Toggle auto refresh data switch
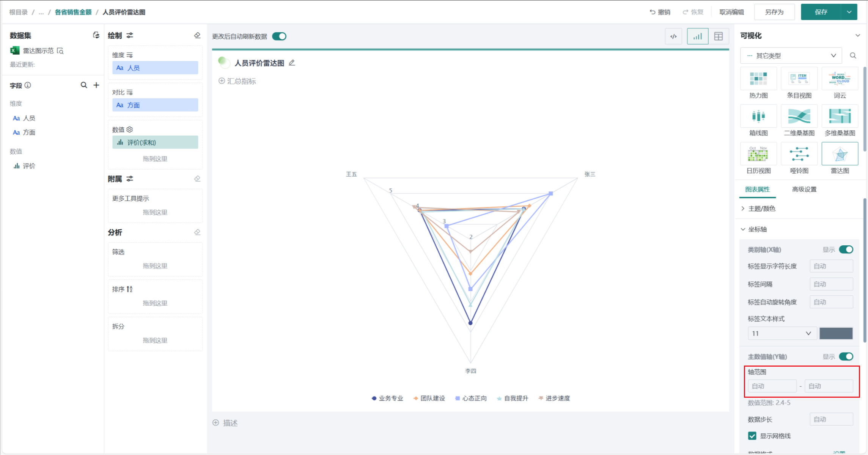This screenshot has height=455, width=868. (279, 36)
